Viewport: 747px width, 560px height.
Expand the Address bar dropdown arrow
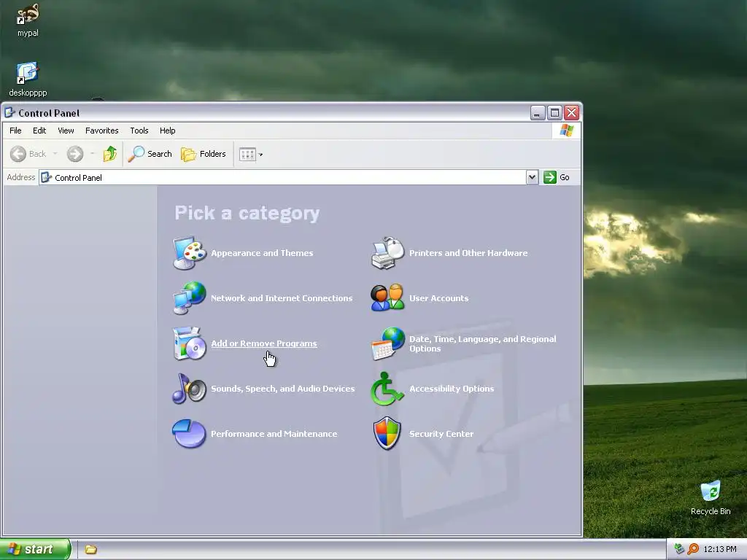pos(532,177)
